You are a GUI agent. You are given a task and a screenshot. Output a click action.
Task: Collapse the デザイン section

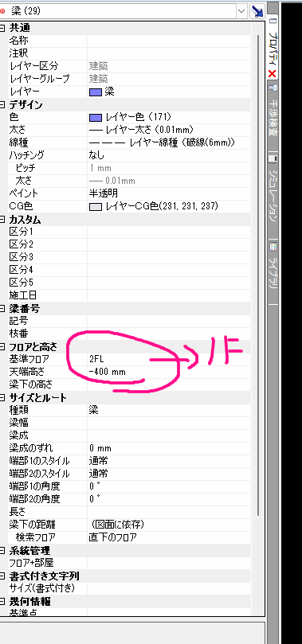pos(3,105)
